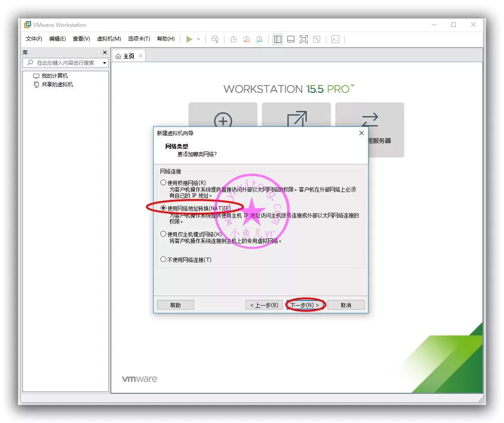Select the no network connection (不使用网络连接) option
504x423 pixels.
click(163, 259)
